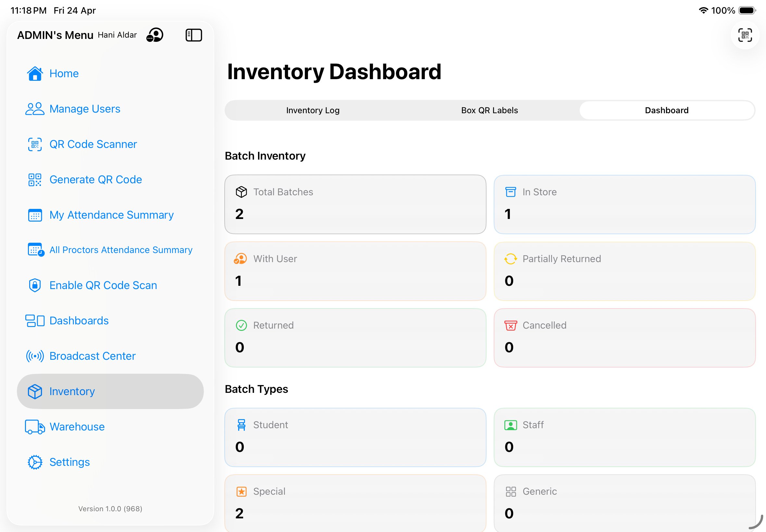Click the Special batch type card
Screen dimensions: 766x532
tap(355, 503)
